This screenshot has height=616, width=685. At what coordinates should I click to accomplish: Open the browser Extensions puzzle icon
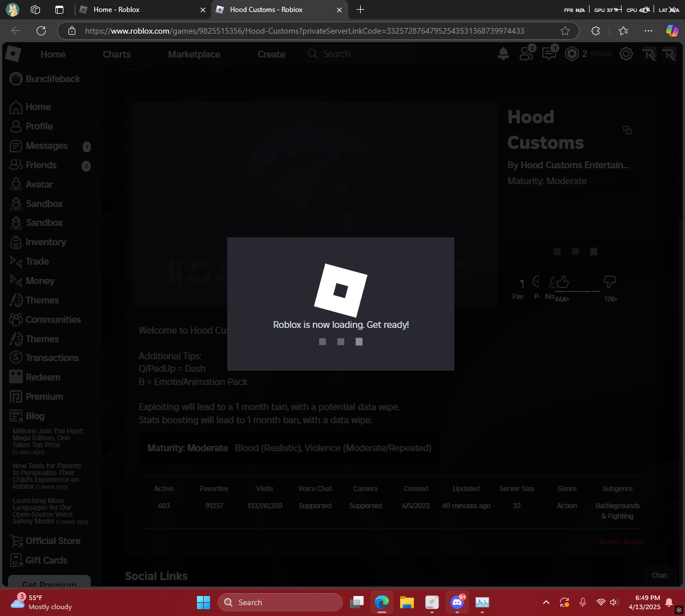point(595,31)
